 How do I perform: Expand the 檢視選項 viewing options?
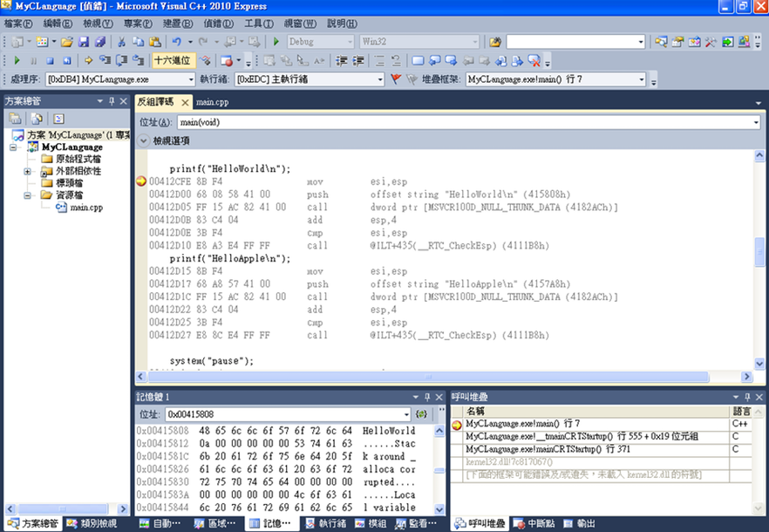click(x=143, y=141)
